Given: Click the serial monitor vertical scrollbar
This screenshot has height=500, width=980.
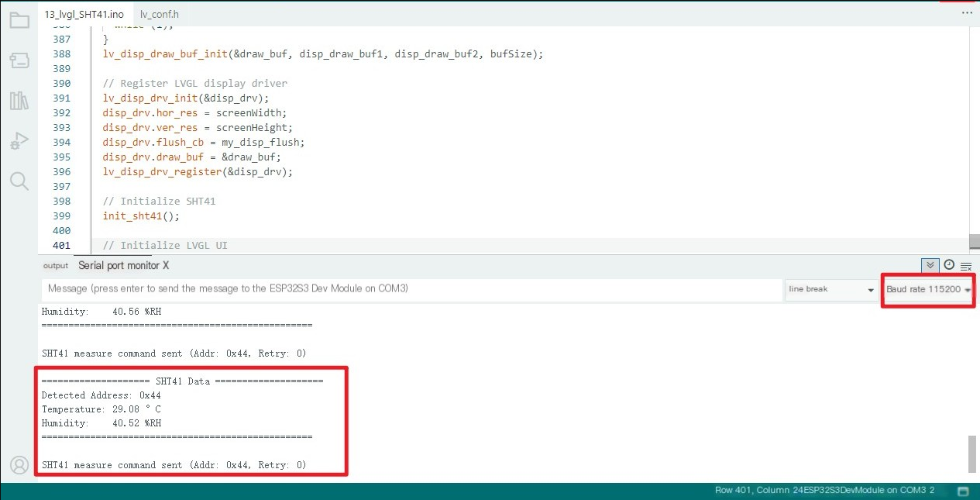Looking at the screenshot, I should pos(972,453).
